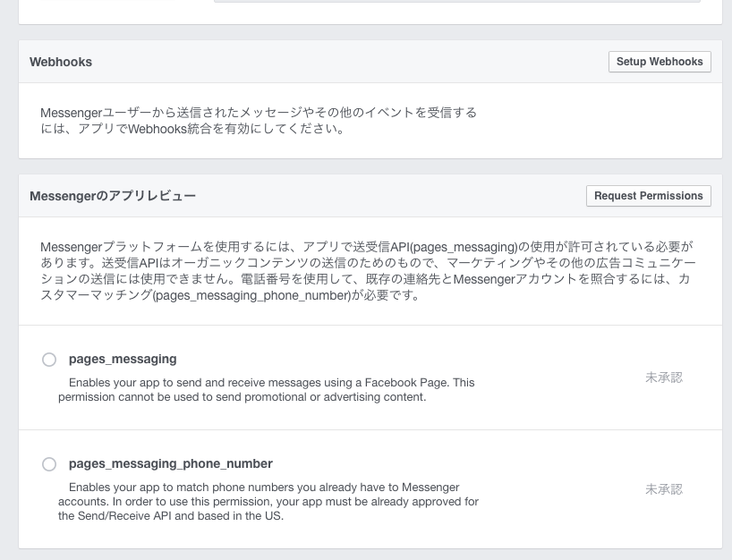Click the 未承認 status for pages_messaging
This screenshot has height=560, width=732.
click(x=664, y=378)
